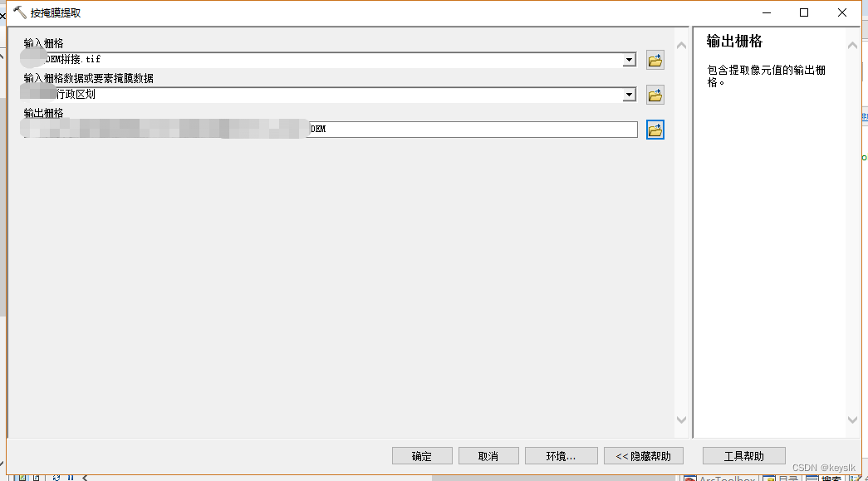Open the 环境 settings dialog
Image resolution: width=868 pixels, height=481 pixels.
coord(561,455)
